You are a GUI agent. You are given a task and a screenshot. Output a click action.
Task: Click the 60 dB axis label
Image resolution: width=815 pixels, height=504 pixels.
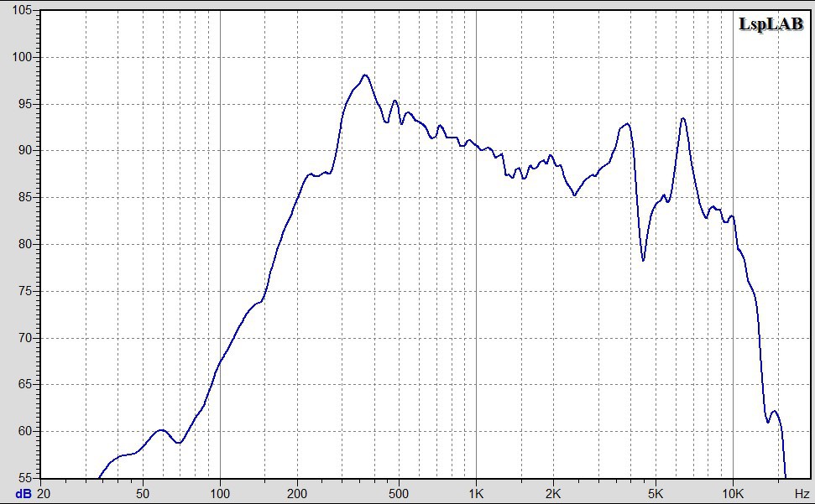pos(24,431)
